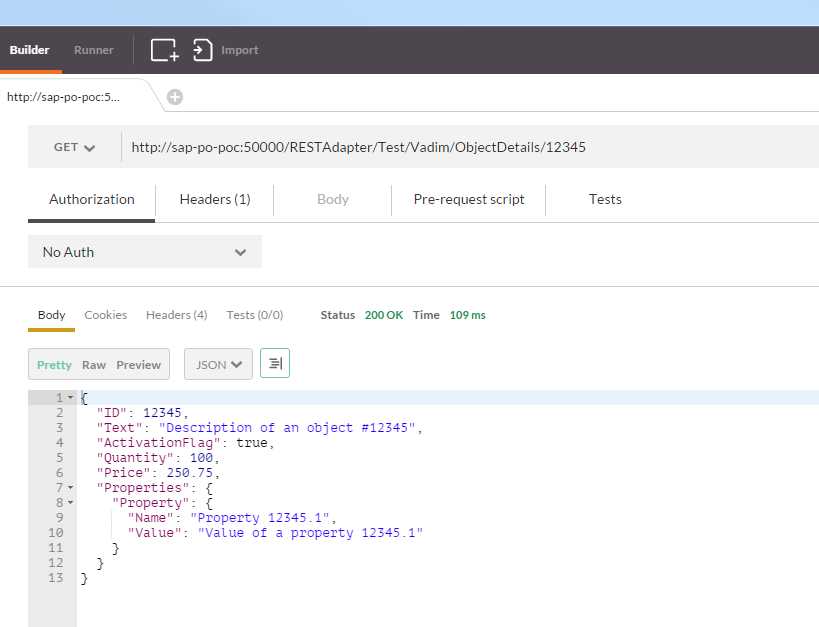Select the response Cookies tab

pyautogui.click(x=106, y=315)
